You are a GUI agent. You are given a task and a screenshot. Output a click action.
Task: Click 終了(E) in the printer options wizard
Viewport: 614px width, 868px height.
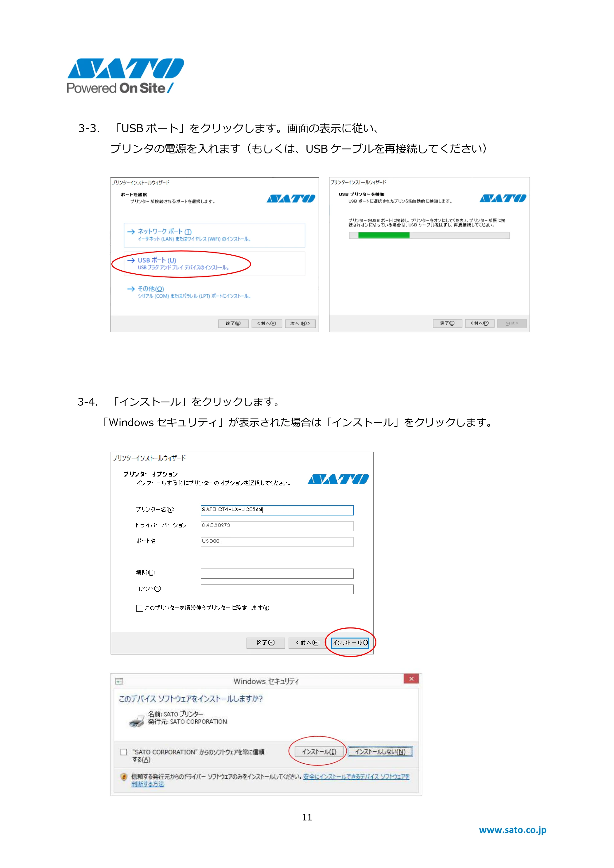tap(266, 643)
